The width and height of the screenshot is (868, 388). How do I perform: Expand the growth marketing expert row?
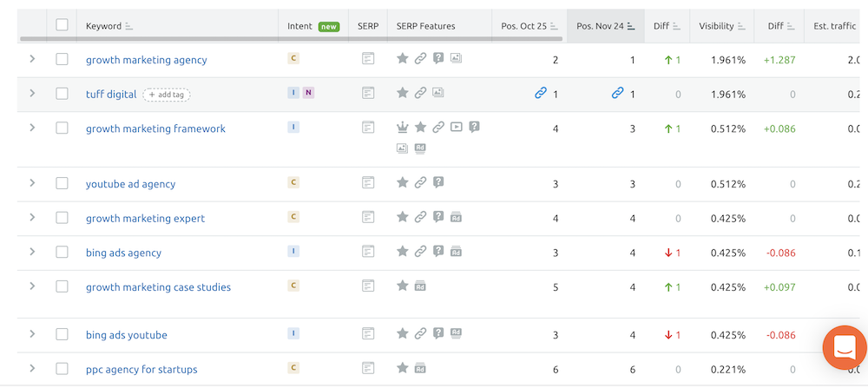pos(32,216)
